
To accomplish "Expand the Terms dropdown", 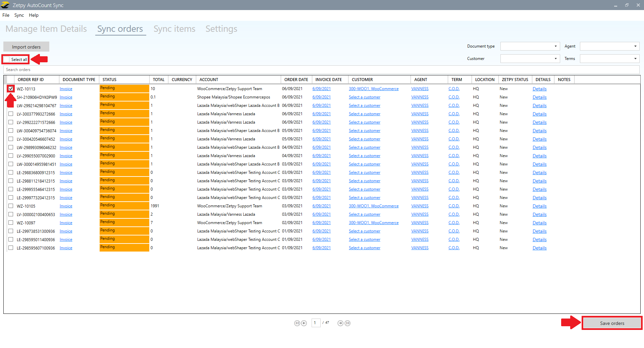I will pos(609,59).
